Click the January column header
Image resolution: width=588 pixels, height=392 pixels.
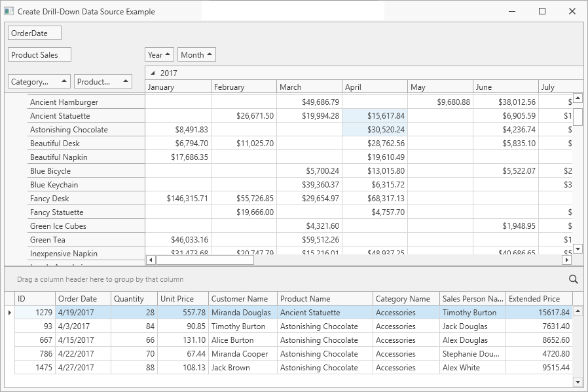pyautogui.click(x=178, y=87)
